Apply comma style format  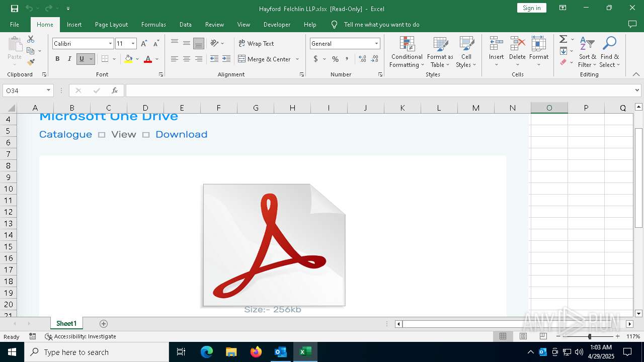pos(347,59)
